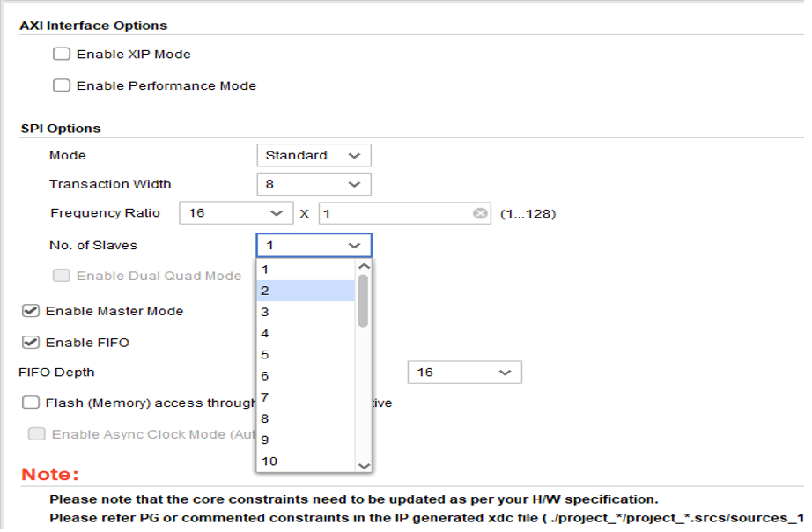Select 2 in the slaves list
This screenshot has width=812, height=532.
[x=305, y=292]
